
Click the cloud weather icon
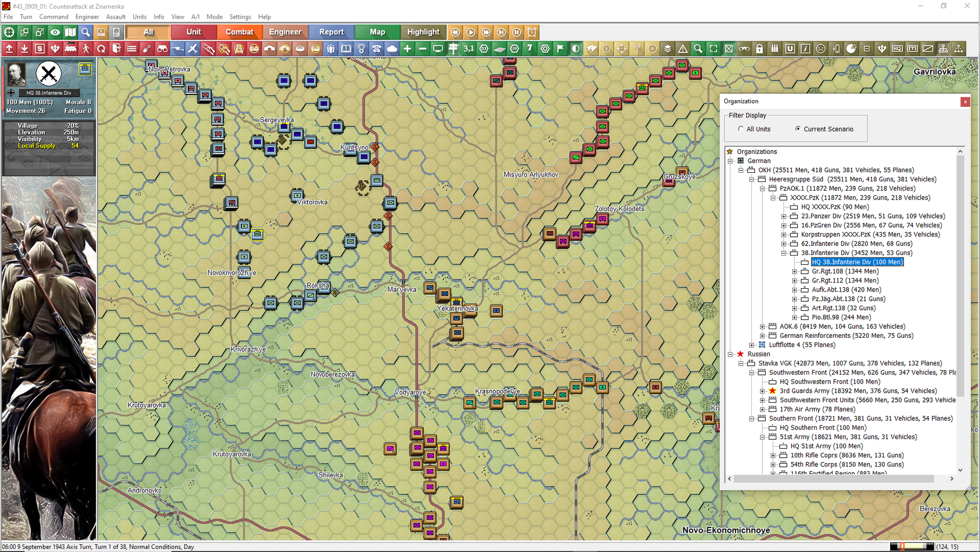pyautogui.click(x=392, y=48)
